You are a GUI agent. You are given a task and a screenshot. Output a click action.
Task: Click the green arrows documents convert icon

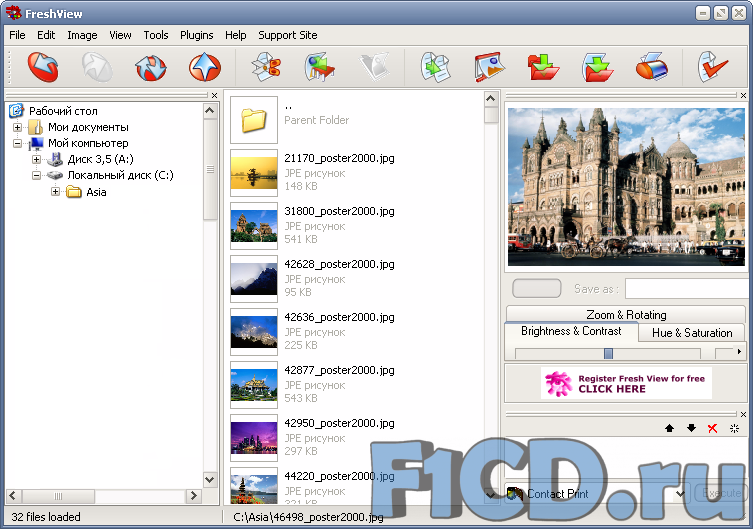click(435, 67)
